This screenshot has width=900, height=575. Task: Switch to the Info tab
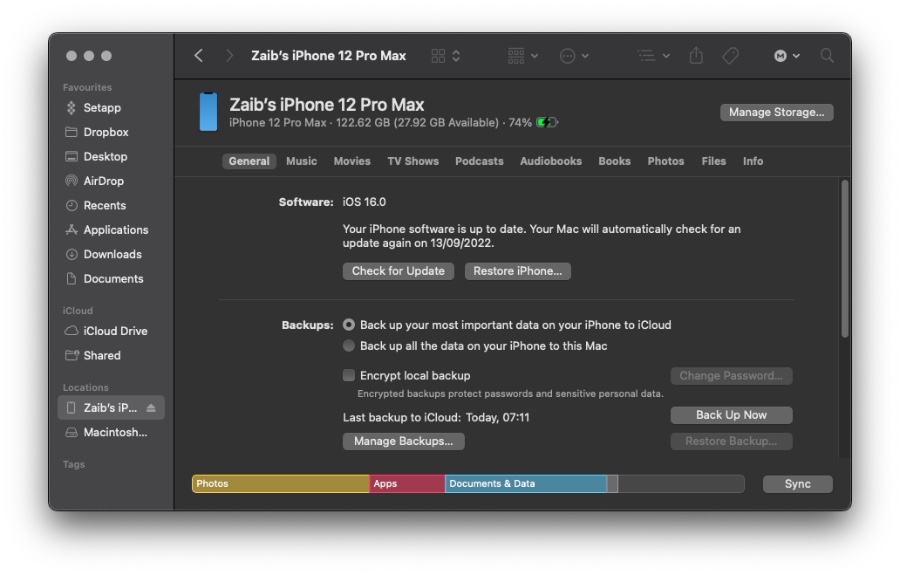pos(752,161)
